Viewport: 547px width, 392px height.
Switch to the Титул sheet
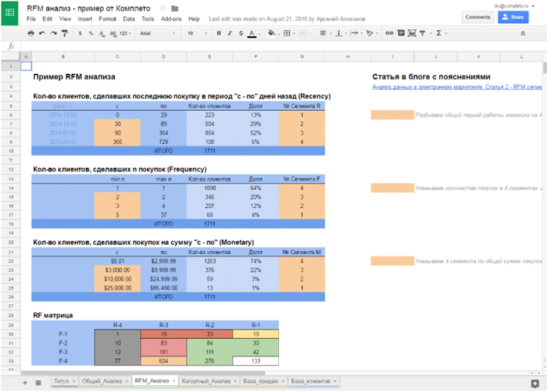pyautogui.click(x=62, y=381)
